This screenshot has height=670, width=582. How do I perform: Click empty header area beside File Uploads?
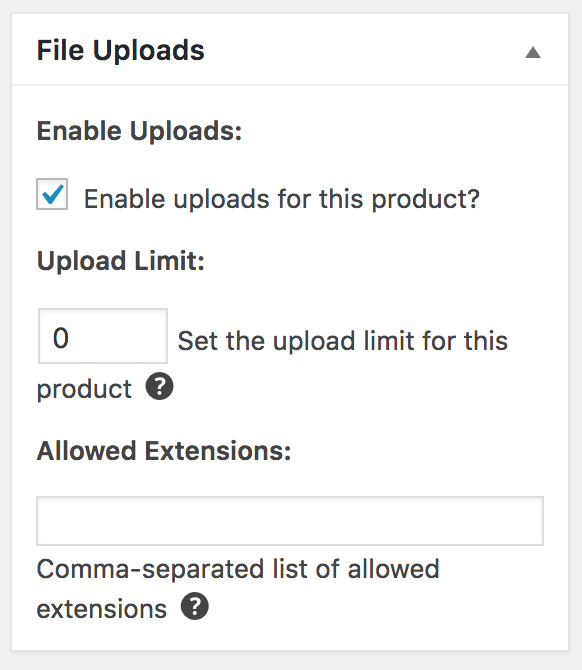(363, 50)
